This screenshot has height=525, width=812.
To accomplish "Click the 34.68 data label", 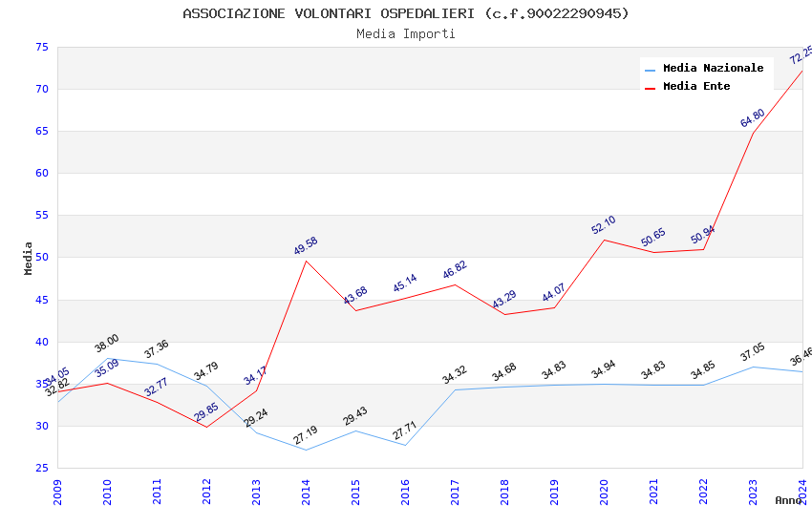I will [504, 372].
